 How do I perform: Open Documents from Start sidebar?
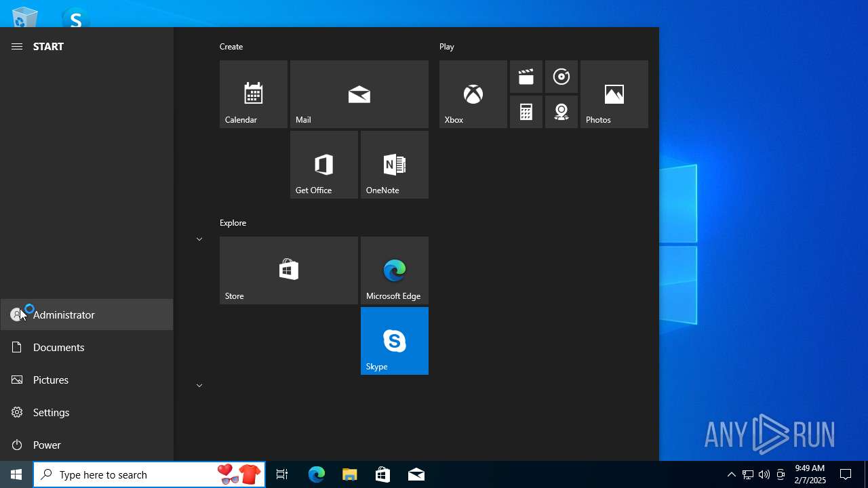(87, 347)
